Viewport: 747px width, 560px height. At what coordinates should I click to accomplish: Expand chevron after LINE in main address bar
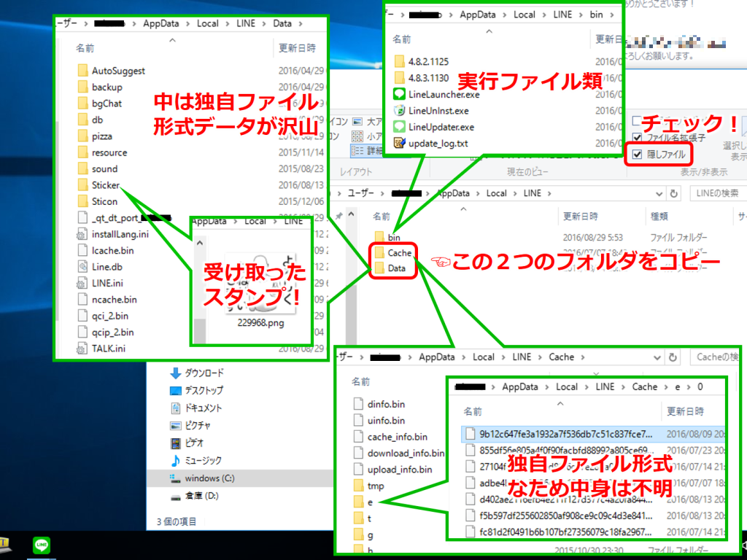click(x=549, y=193)
